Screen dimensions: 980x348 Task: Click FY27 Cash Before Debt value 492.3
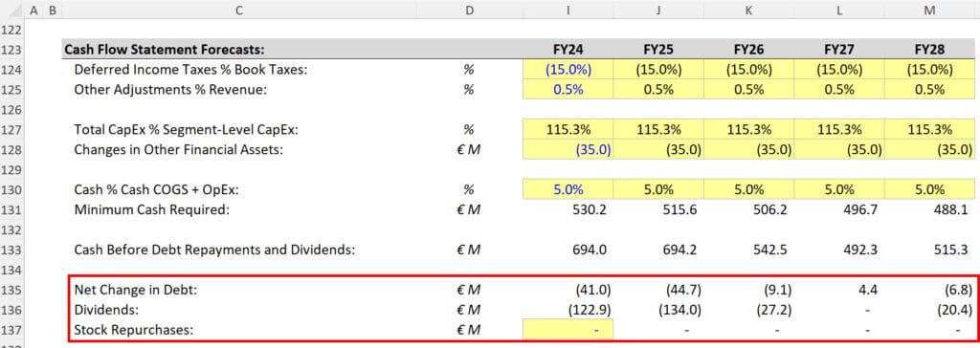(x=860, y=250)
